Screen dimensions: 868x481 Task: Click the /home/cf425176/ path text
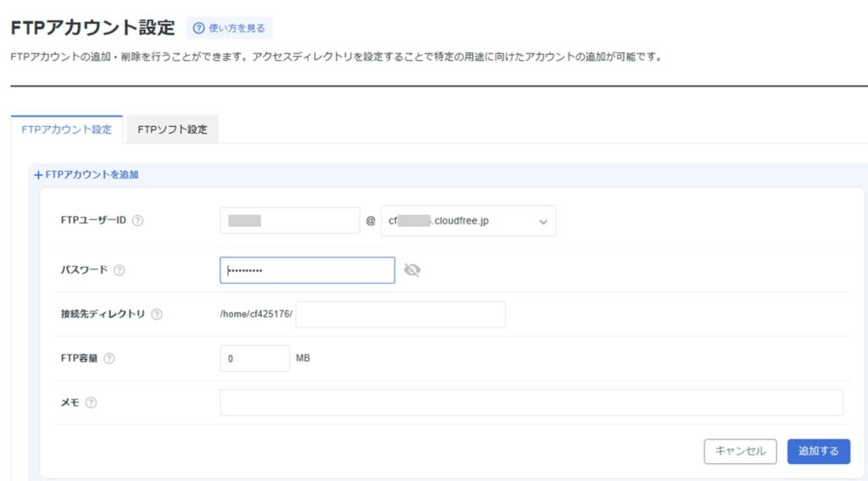(x=256, y=314)
